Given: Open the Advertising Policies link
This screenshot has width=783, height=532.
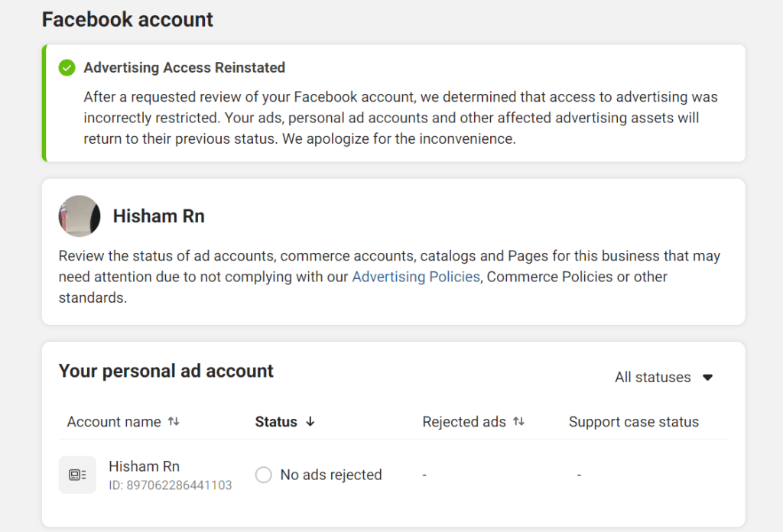Looking at the screenshot, I should [x=415, y=276].
